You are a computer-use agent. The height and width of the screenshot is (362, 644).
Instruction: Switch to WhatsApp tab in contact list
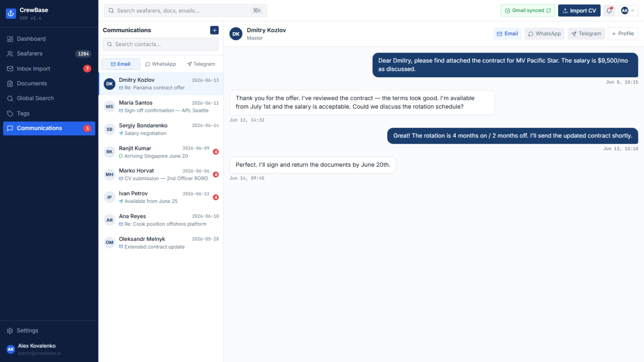(161, 64)
